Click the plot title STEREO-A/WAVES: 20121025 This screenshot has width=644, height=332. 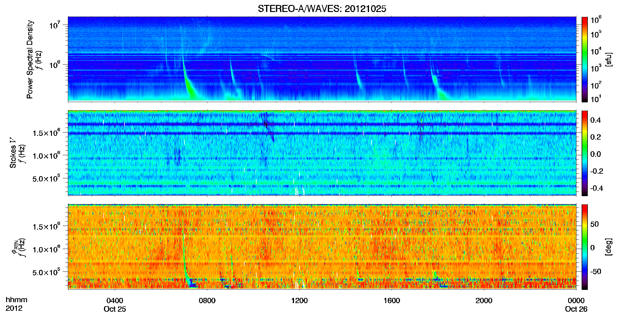322,9
